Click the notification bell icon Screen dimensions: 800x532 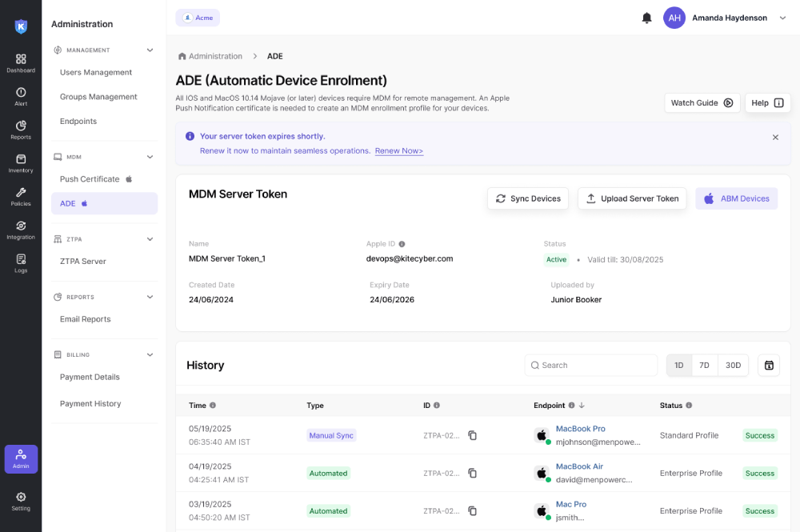646,18
